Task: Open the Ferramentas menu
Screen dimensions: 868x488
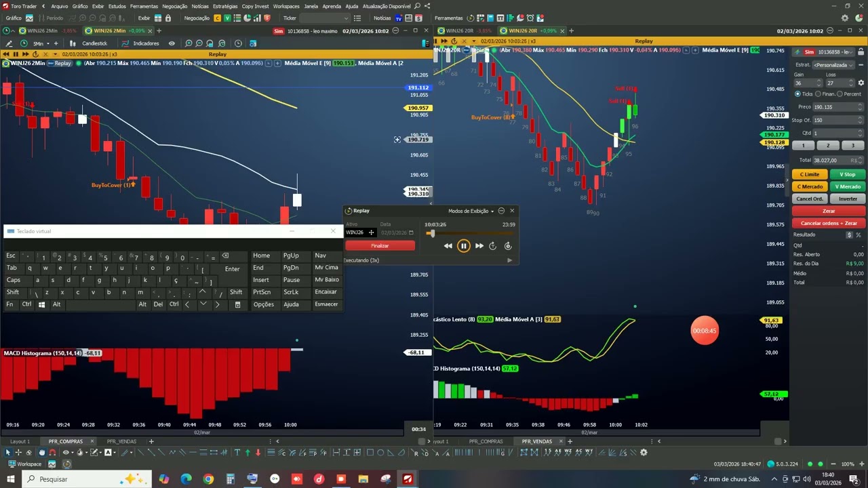Action: click(144, 6)
